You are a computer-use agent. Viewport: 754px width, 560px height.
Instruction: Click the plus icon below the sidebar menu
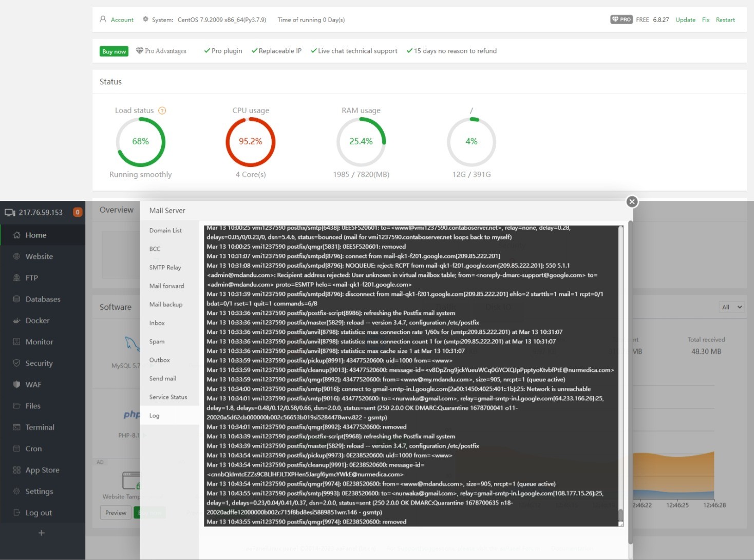tap(42, 533)
